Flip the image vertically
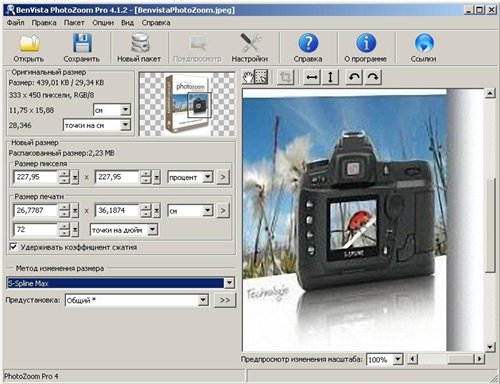 (x=330, y=77)
